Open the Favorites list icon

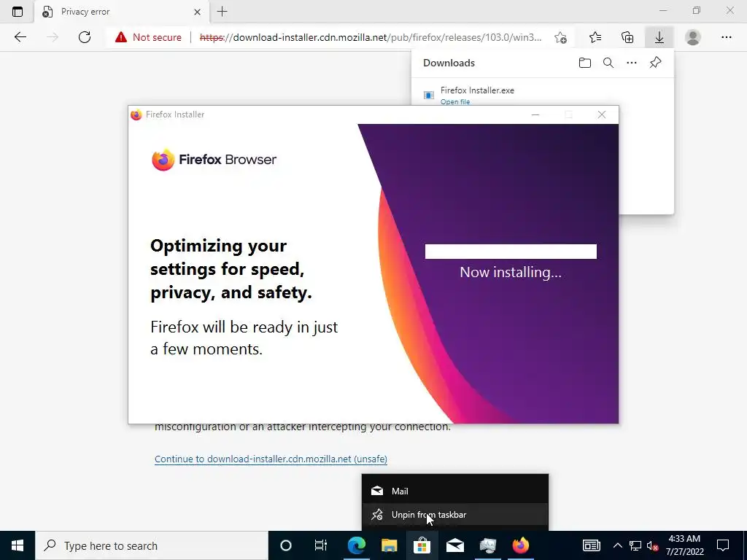click(x=595, y=37)
